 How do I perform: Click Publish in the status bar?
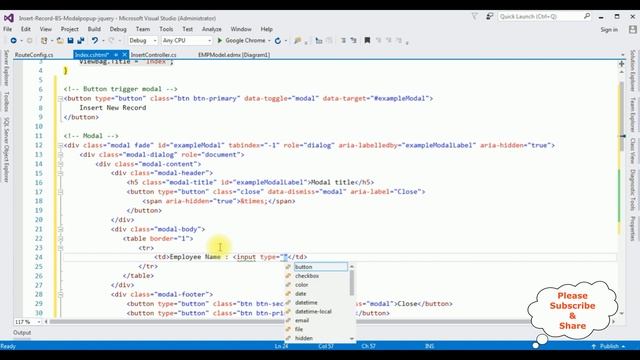[609, 346]
